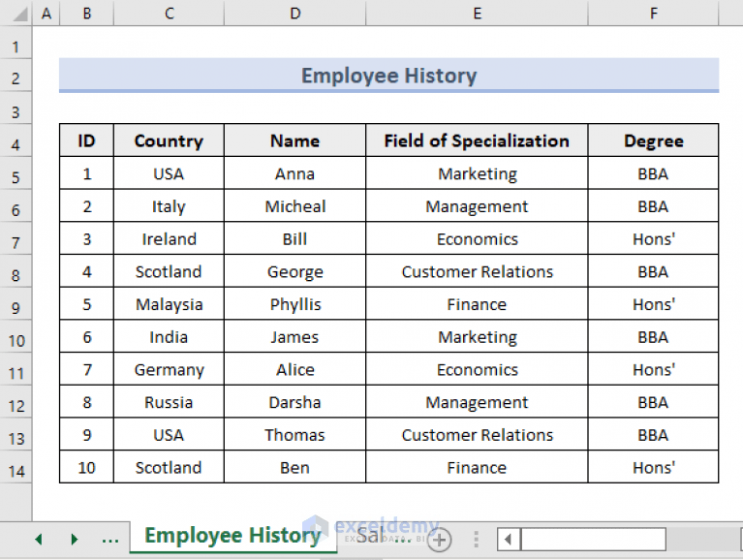Select the Name header cell
The image size is (743, 560).
(294, 140)
